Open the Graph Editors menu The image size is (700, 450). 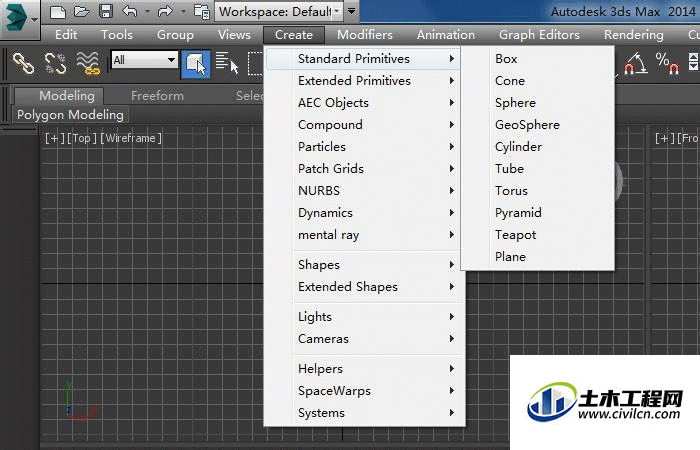click(x=539, y=34)
